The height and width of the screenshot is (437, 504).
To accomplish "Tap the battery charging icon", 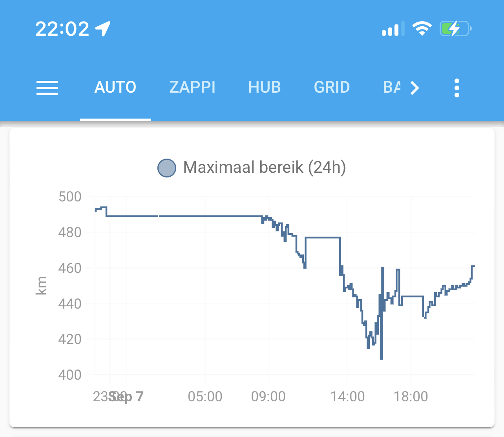I will tap(455, 29).
